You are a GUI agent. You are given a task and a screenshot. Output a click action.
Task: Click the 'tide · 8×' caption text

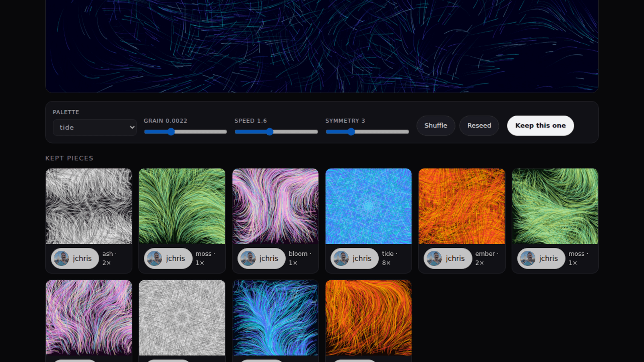[x=390, y=258]
